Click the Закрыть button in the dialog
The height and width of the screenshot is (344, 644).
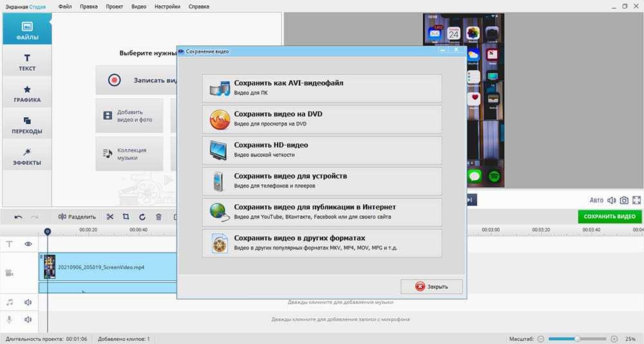tap(431, 287)
